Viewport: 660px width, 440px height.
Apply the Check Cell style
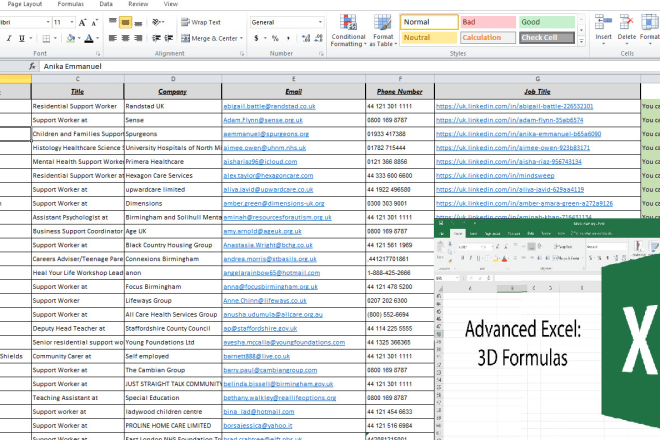click(547, 37)
